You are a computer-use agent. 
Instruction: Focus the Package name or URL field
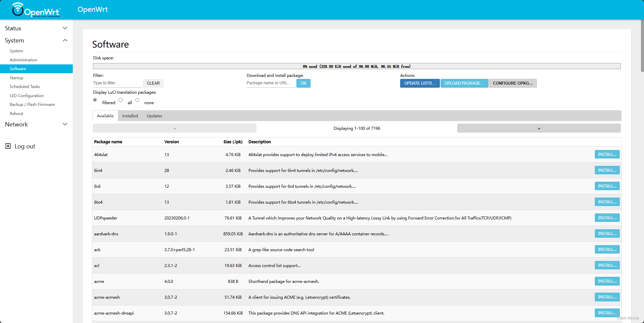tap(271, 83)
